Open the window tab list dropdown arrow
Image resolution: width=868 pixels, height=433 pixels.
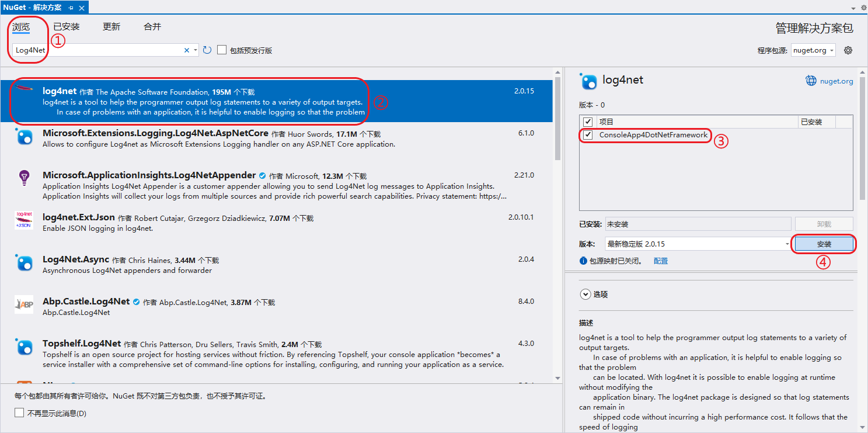point(854,8)
